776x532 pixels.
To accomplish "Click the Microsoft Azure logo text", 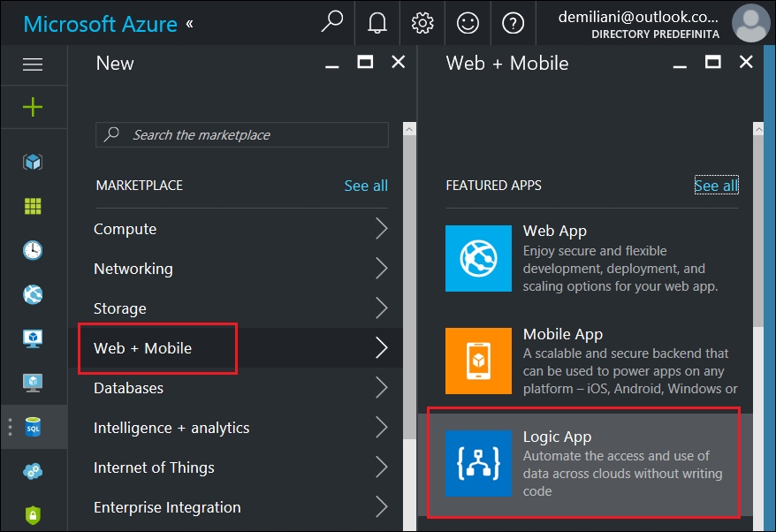I will click(x=101, y=24).
